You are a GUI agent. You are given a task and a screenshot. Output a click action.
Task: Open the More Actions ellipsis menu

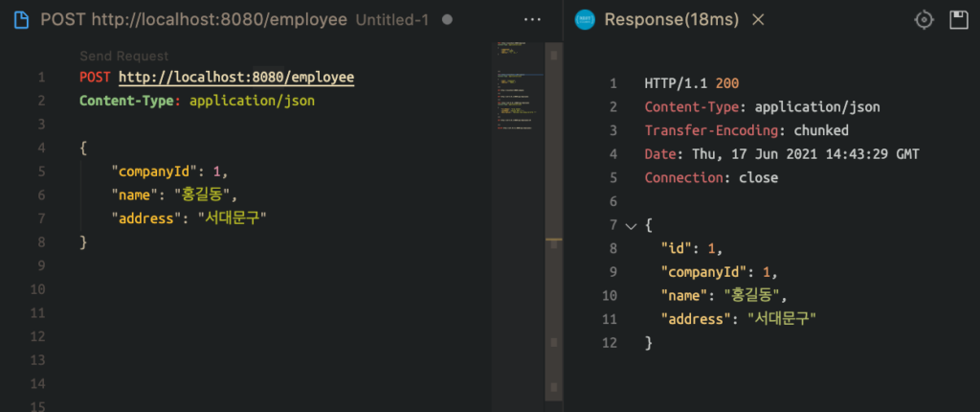pyautogui.click(x=533, y=19)
